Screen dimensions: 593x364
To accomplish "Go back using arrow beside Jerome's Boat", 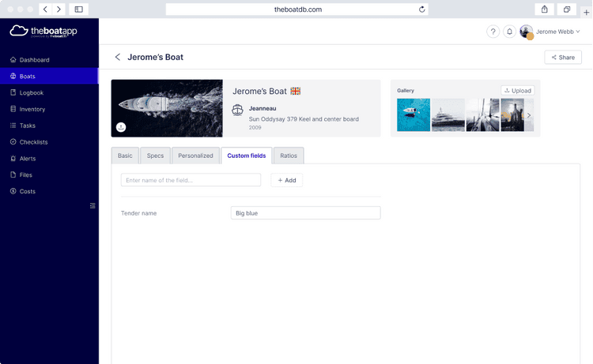I will coord(118,57).
